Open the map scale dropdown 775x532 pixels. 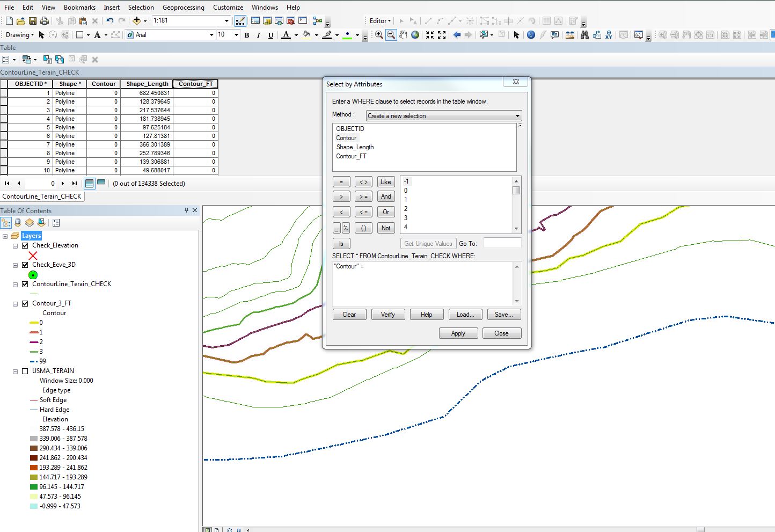click(x=226, y=21)
